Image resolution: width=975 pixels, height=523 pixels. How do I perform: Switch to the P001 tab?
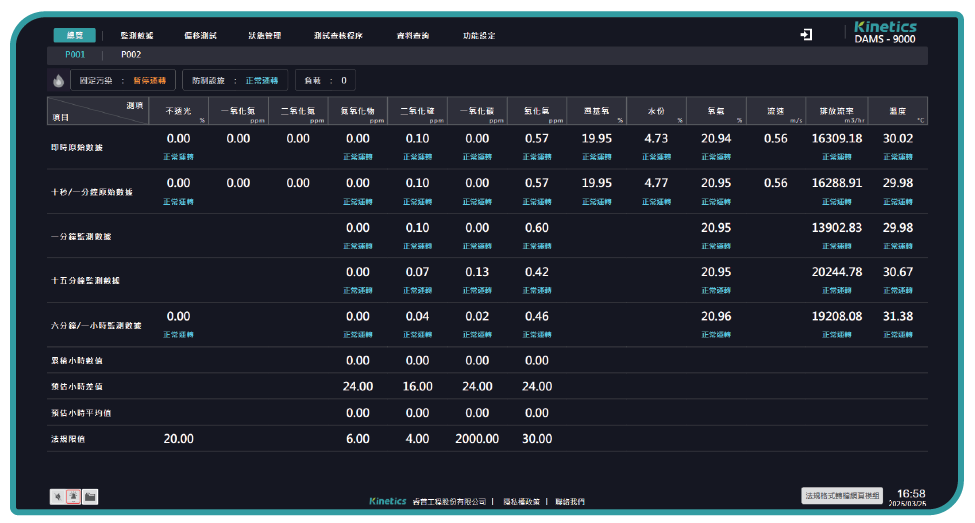(75, 55)
